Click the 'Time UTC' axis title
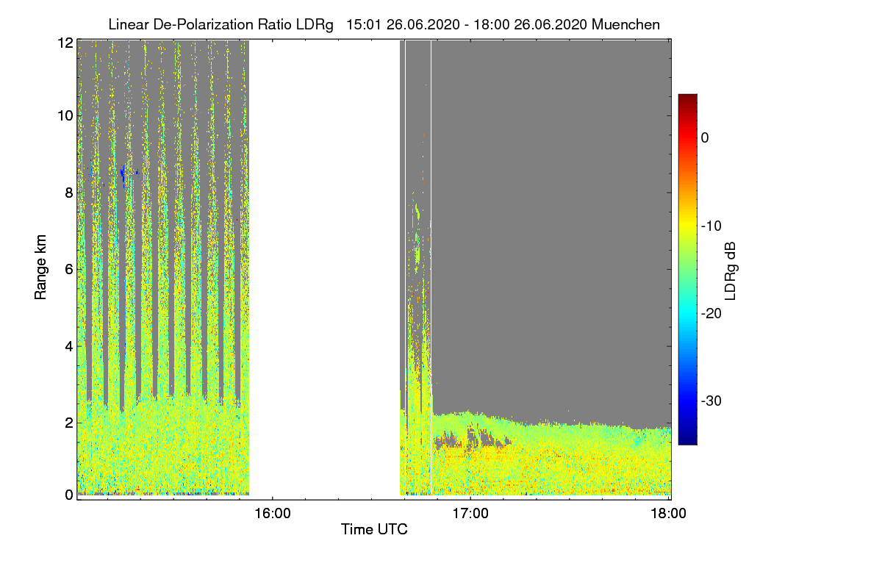 (374, 530)
